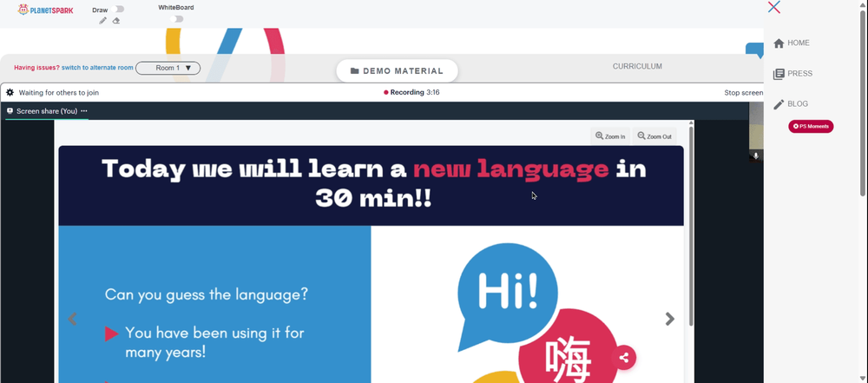Click the screen share tab icon

pyautogui.click(x=10, y=111)
